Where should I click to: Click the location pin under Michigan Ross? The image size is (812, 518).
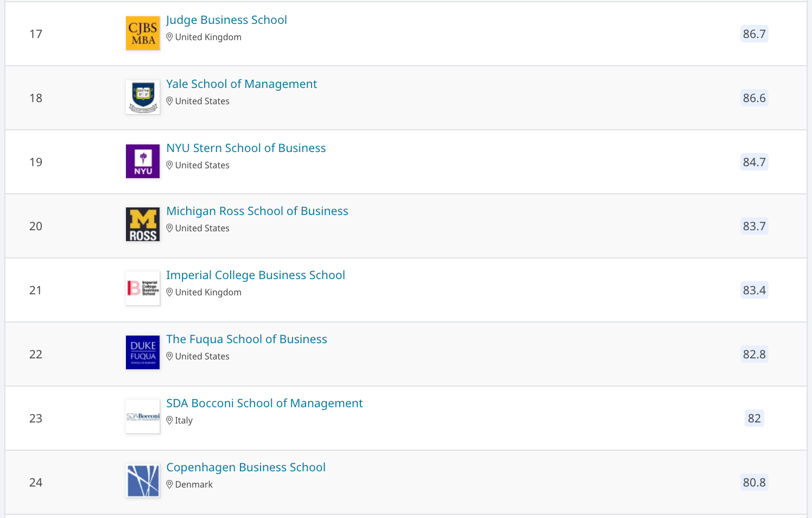tap(169, 228)
